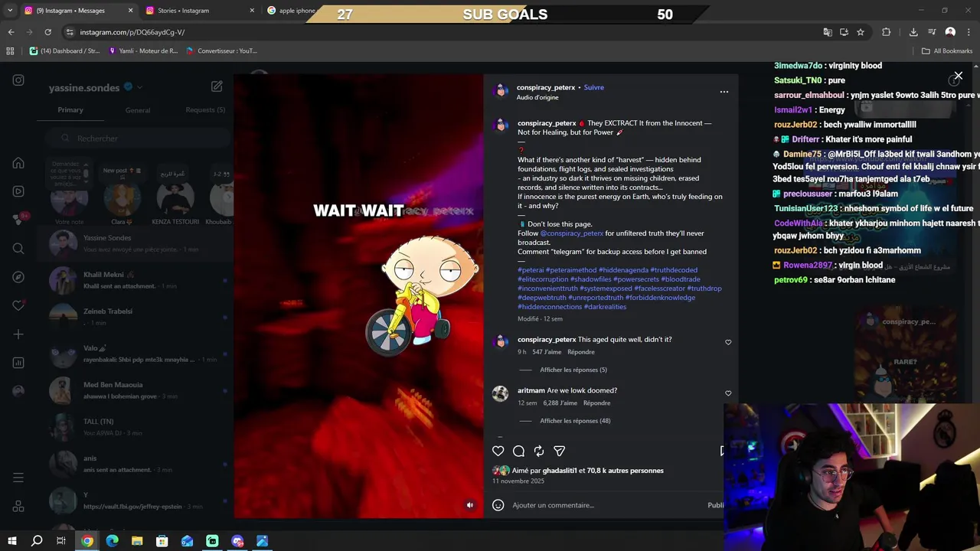Image resolution: width=980 pixels, height=551 pixels.
Task: Unmute the reel with the speaker icon
Action: point(470,505)
